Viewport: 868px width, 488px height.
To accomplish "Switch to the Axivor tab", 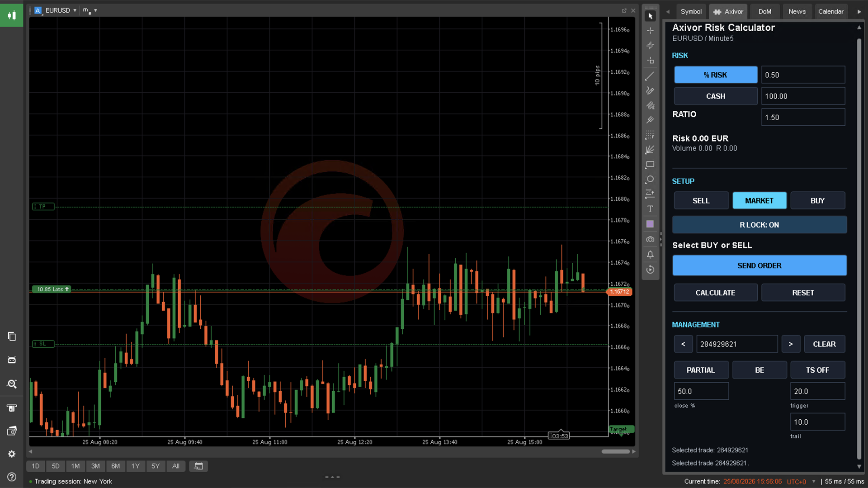I will [x=728, y=12].
